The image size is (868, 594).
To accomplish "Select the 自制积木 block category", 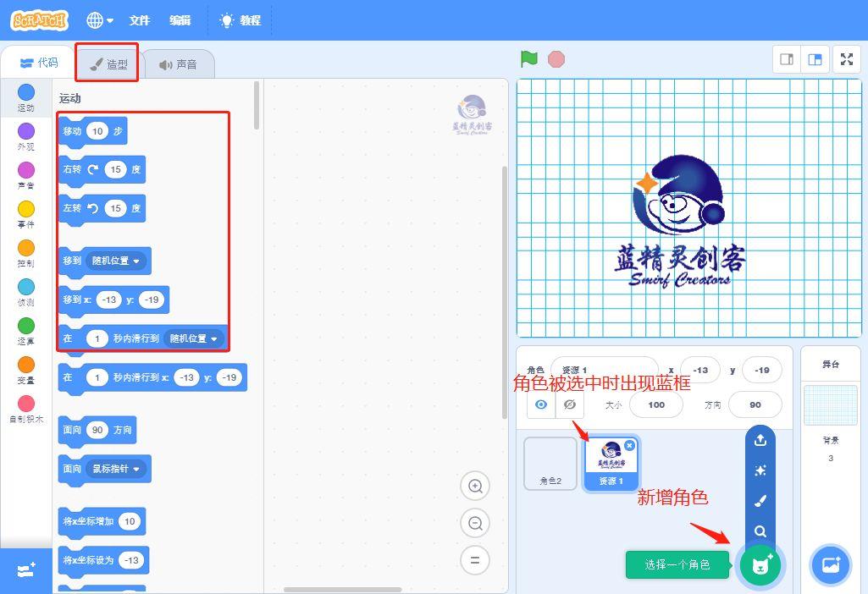I will click(x=26, y=410).
